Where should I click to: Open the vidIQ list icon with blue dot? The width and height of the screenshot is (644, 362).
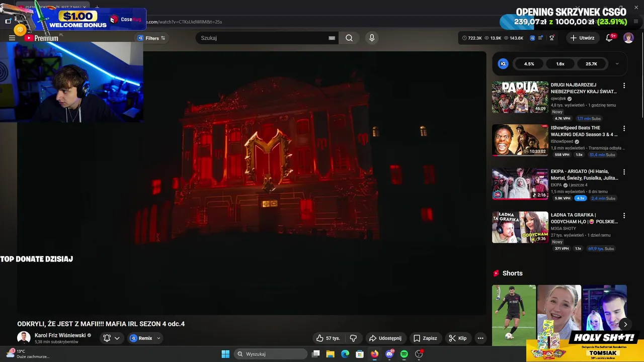541,38
